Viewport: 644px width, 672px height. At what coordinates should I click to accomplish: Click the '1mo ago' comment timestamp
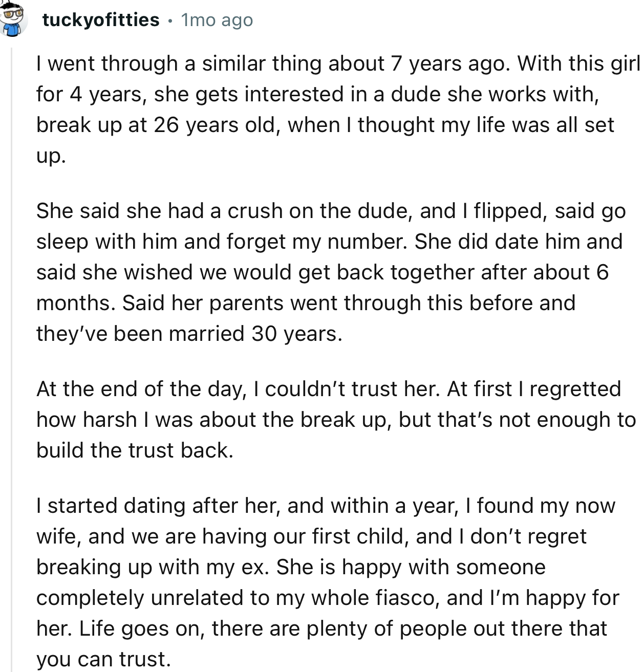tap(217, 20)
